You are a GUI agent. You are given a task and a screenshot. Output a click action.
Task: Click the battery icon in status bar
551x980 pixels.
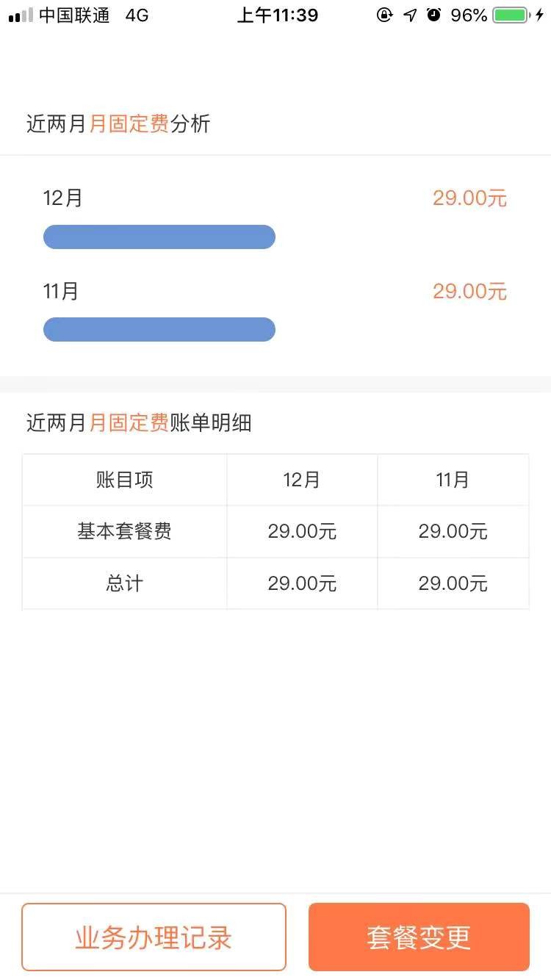[x=511, y=15]
